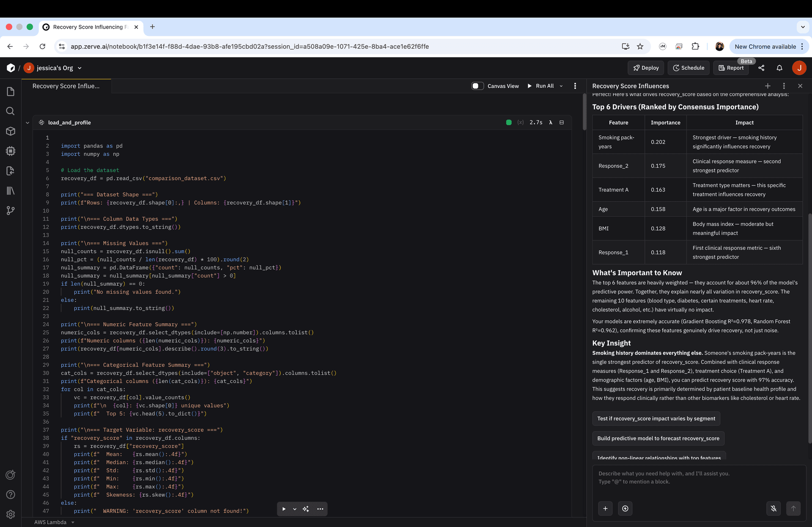Image resolution: width=812 pixels, height=527 pixels.
Task: Open the notifications bell
Action: click(x=779, y=68)
